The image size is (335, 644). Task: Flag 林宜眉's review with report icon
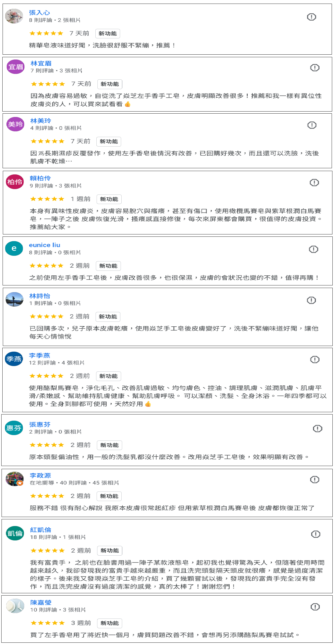[x=315, y=68]
